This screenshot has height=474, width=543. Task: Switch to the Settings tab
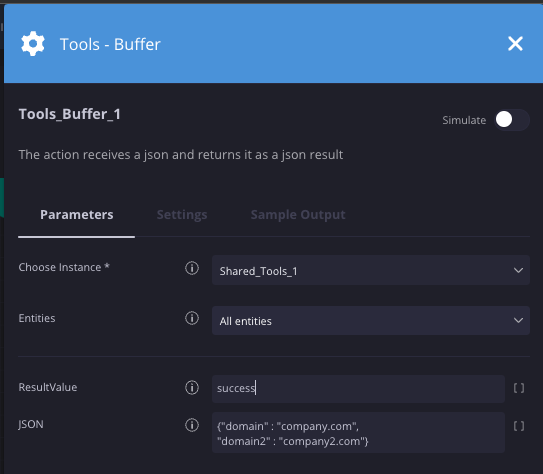click(182, 215)
